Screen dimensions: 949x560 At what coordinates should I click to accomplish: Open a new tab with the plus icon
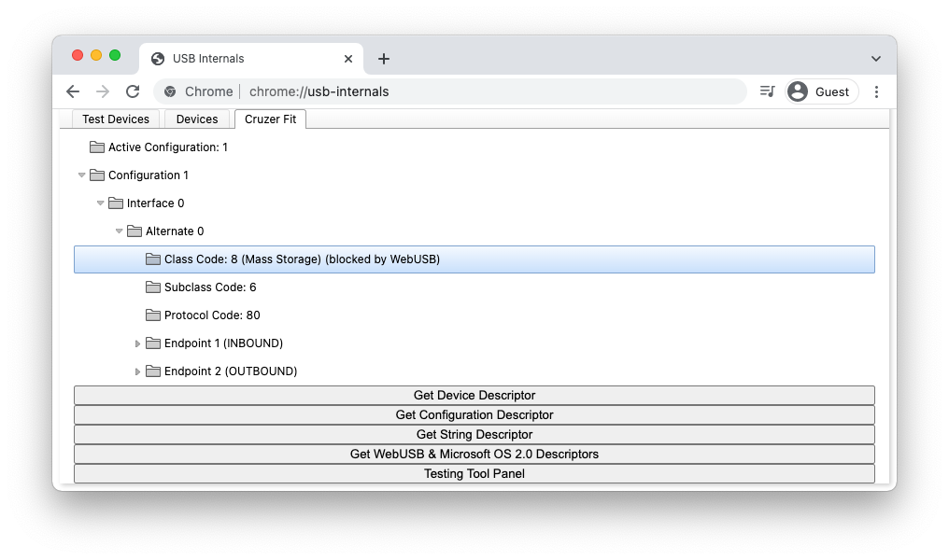(384, 59)
